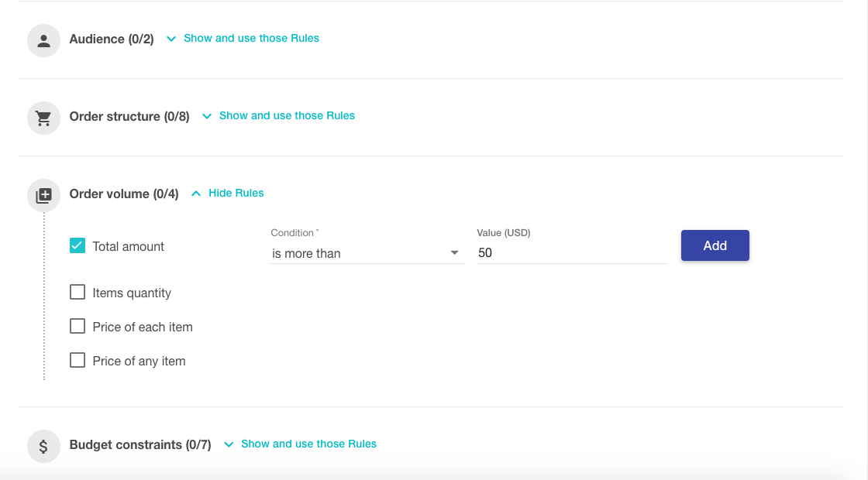Uncheck the Total amount checkbox
This screenshot has height=480, width=868.
77,246
